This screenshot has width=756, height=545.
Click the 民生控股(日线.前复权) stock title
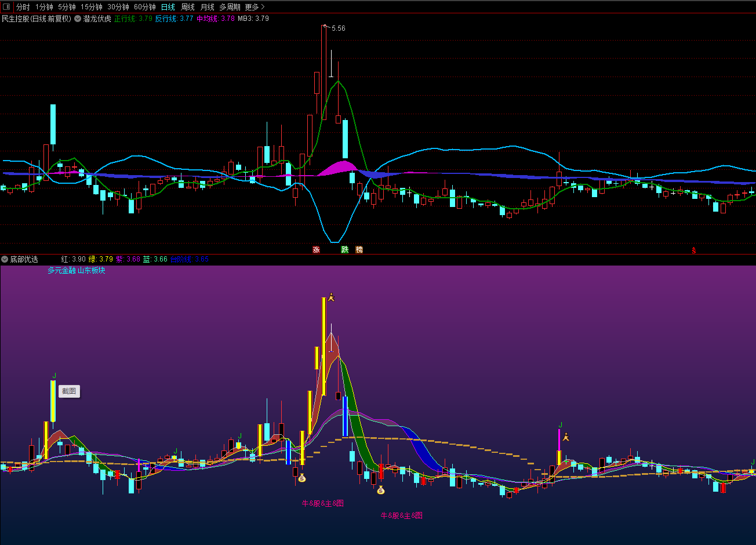(37, 19)
